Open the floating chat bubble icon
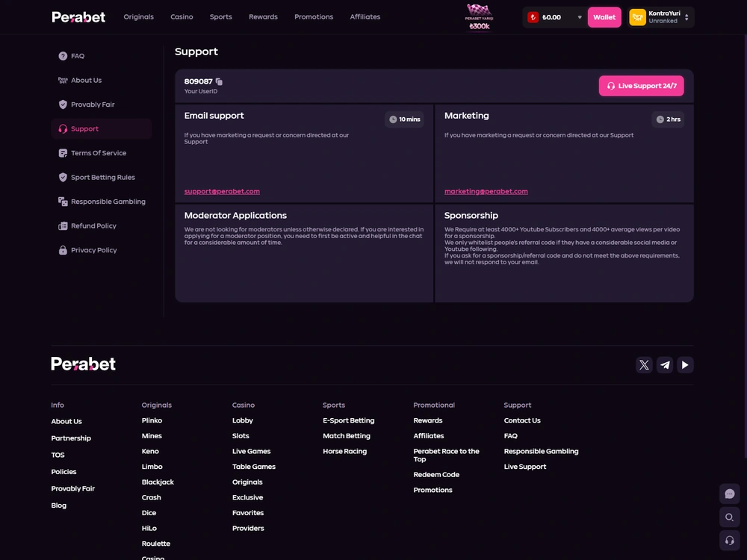The width and height of the screenshot is (747, 560). 729,494
